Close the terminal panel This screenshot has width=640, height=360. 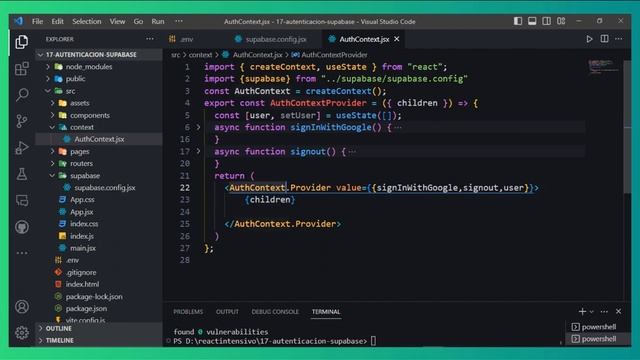[619, 311]
